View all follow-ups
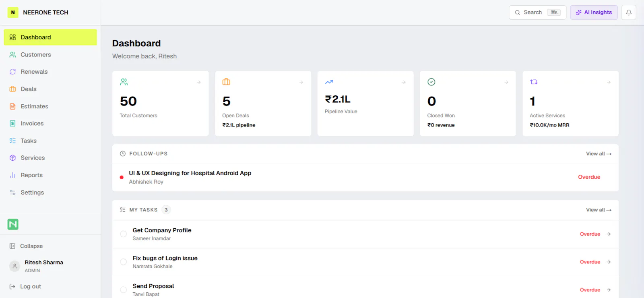The width and height of the screenshot is (644, 298). pos(599,154)
